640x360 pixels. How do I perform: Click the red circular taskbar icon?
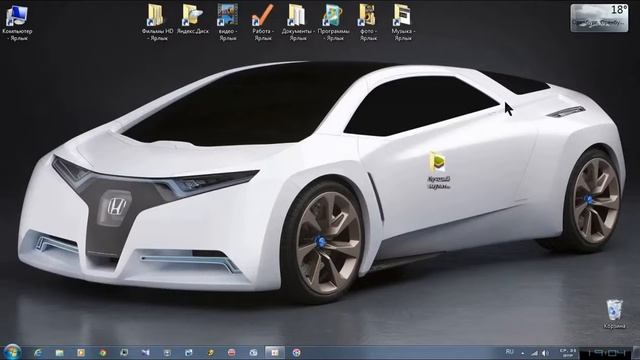point(231,352)
